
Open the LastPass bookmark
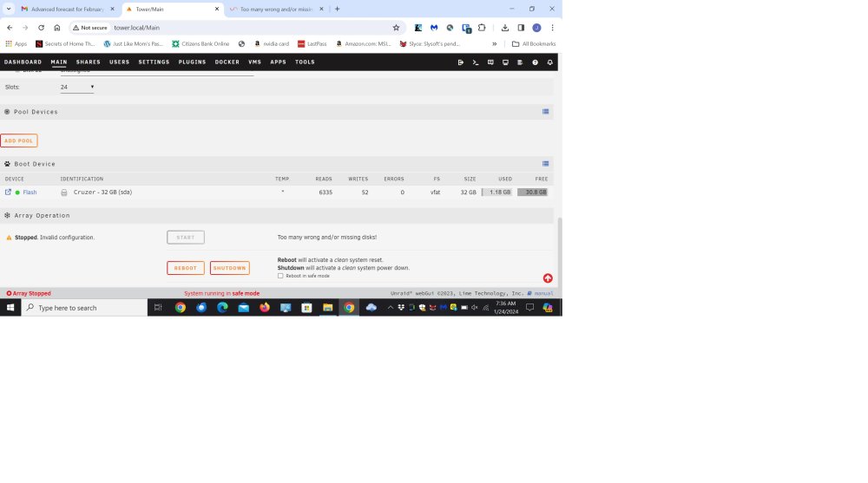coord(312,43)
